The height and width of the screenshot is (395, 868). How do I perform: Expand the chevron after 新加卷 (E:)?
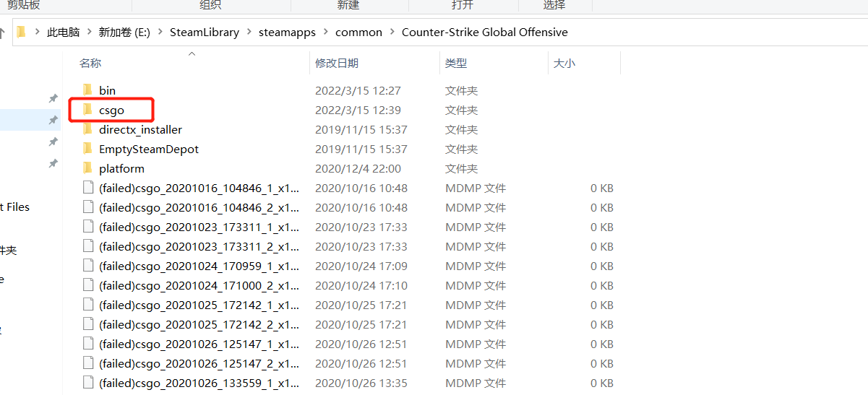pyautogui.click(x=160, y=32)
